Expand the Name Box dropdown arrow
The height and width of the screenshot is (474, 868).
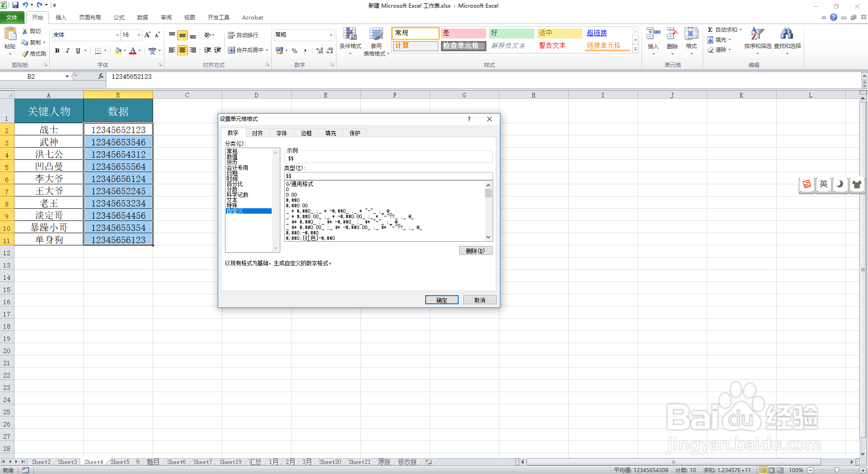click(67, 77)
